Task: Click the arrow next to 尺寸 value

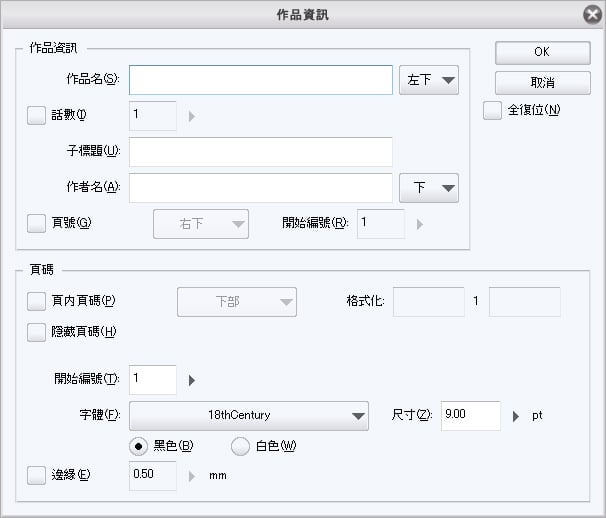Action: tap(516, 416)
